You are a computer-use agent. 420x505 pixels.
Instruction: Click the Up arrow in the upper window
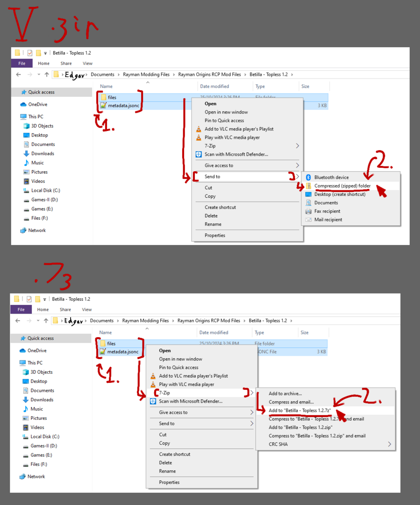pyautogui.click(x=47, y=74)
